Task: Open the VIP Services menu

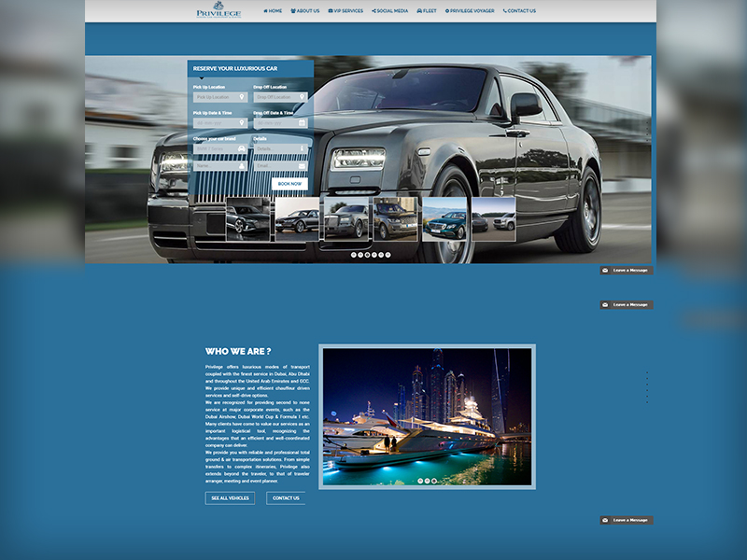Action: coord(345,11)
